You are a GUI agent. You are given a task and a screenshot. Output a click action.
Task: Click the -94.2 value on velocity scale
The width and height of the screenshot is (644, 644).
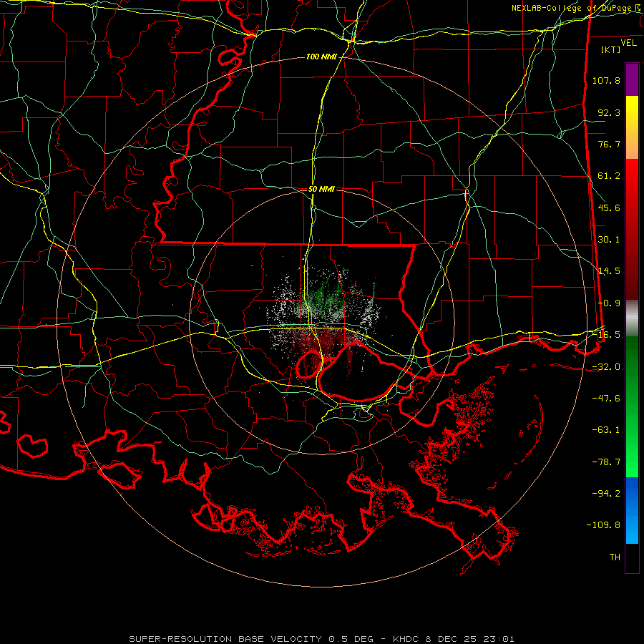point(606,494)
